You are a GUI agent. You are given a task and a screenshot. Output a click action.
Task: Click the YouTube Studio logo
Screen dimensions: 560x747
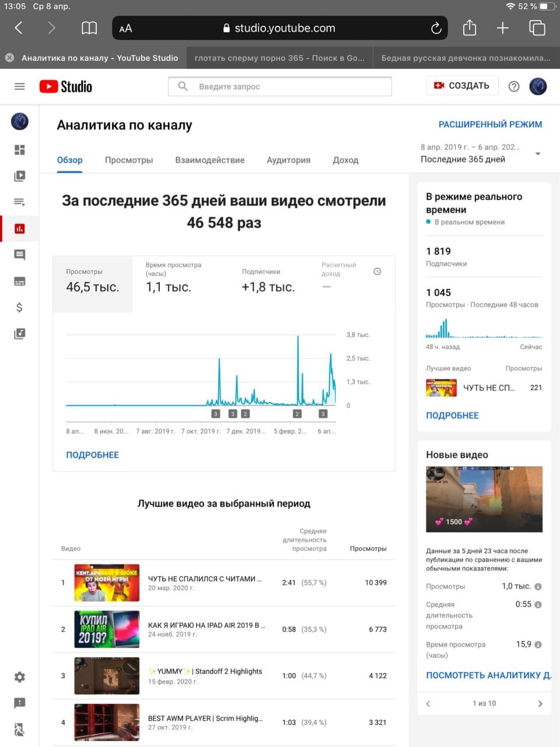click(66, 86)
